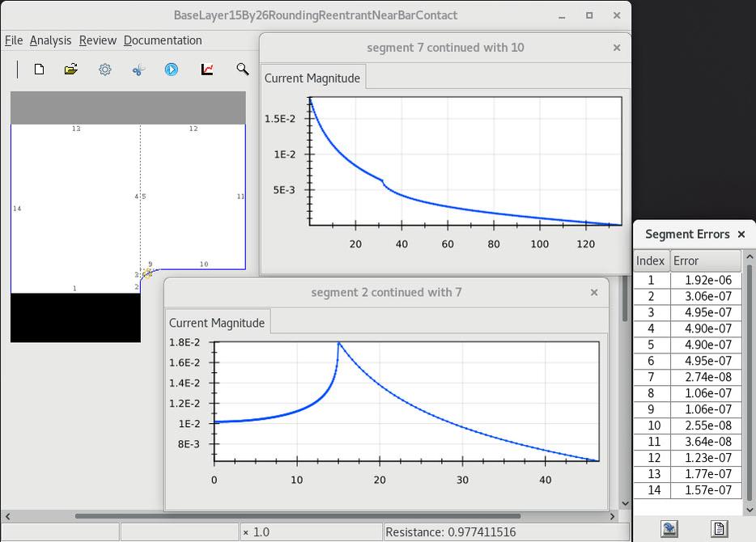Open the Documentation menu
756x542 pixels.
163,40
